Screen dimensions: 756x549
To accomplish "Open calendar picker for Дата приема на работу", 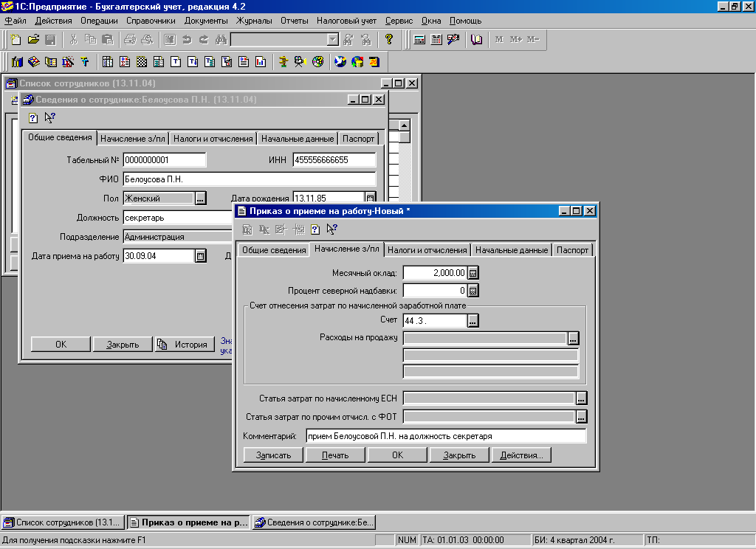I will coord(201,256).
